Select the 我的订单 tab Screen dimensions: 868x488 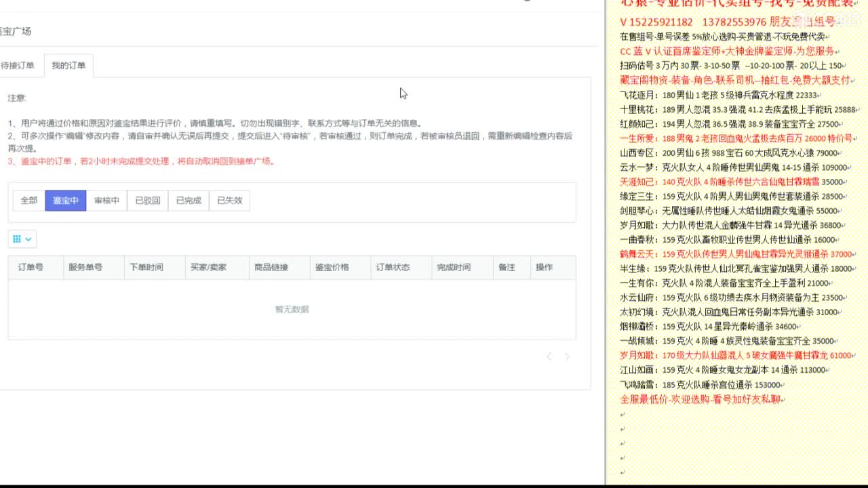pos(68,65)
